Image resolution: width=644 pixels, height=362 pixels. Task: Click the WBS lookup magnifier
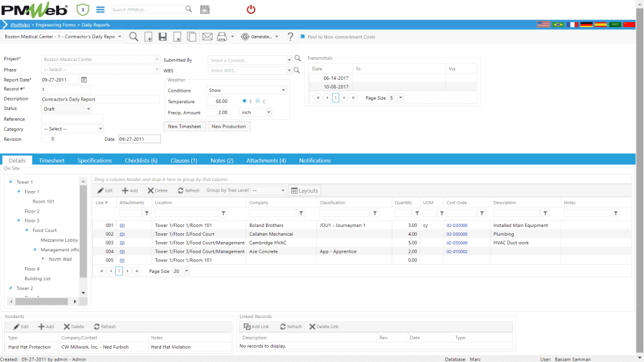click(x=297, y=70)
